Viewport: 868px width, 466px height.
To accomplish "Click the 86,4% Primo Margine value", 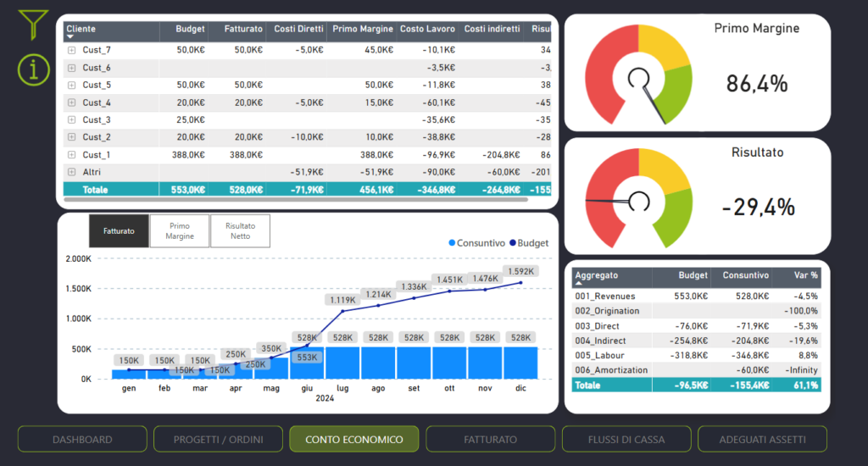I will 757,84.
